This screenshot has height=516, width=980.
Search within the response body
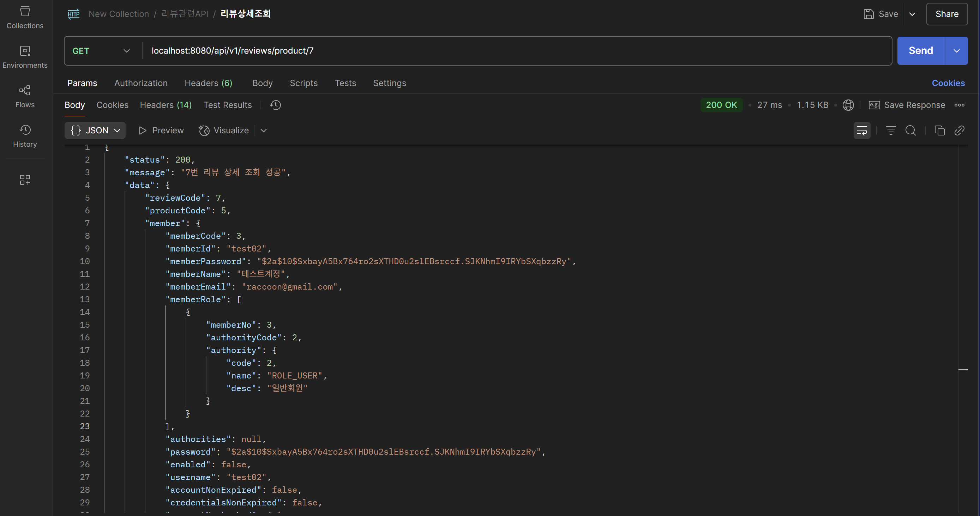(910, 130)
